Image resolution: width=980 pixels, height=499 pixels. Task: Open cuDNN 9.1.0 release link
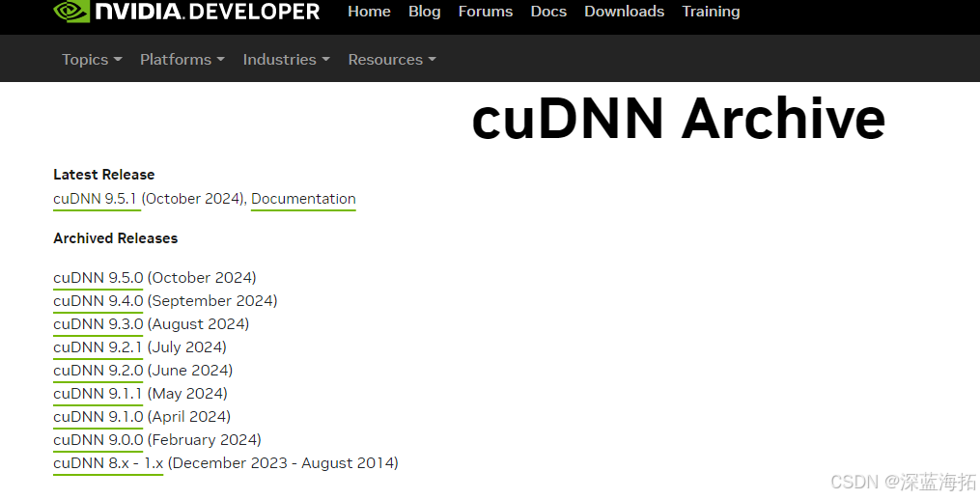click(98, 416)
